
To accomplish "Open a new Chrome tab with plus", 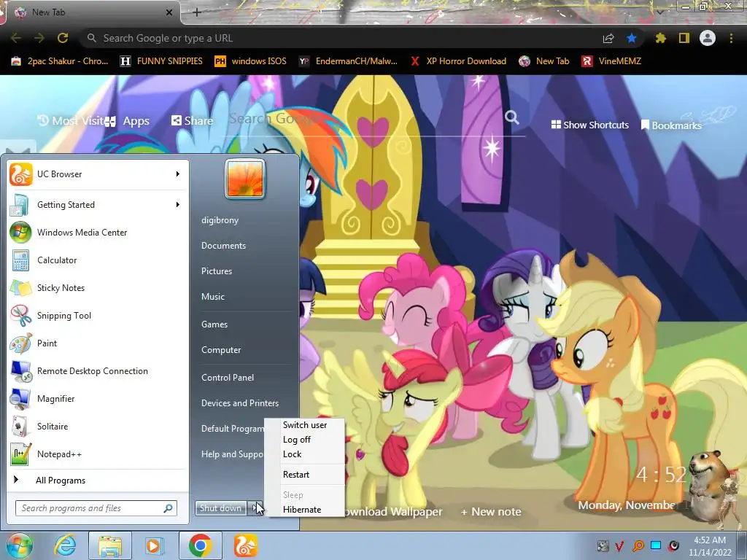I will click(197, 12).
